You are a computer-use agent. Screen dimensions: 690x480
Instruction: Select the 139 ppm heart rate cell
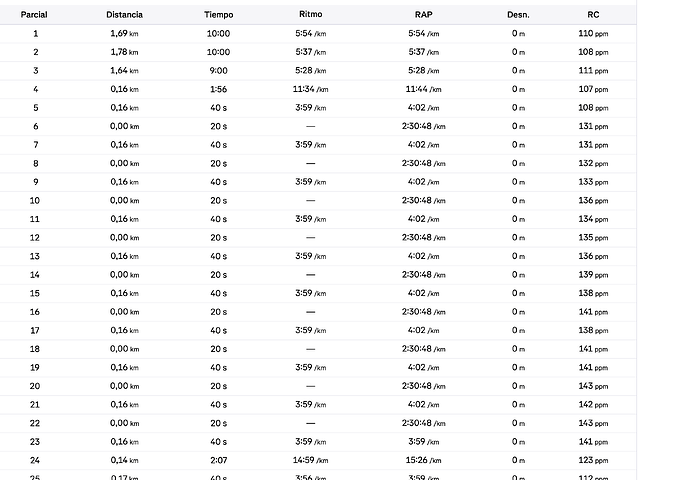(x=593, y=275)
